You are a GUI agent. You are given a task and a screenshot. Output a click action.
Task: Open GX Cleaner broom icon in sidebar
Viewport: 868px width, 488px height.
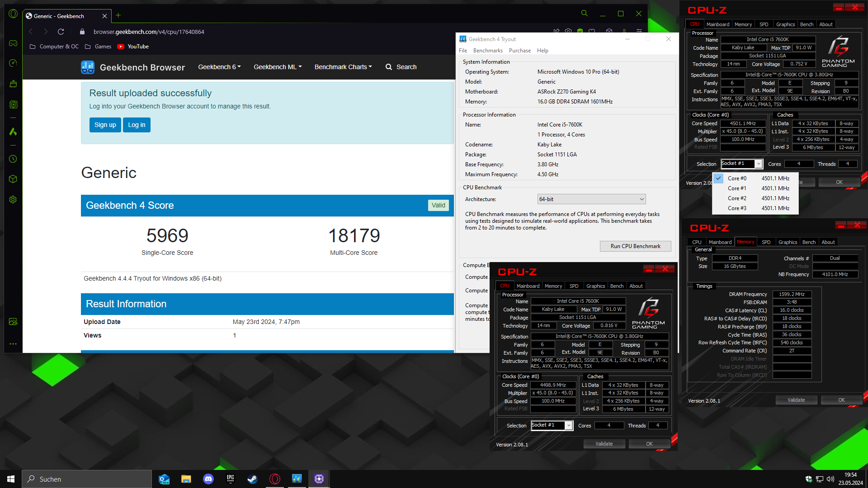click(13, 84)
